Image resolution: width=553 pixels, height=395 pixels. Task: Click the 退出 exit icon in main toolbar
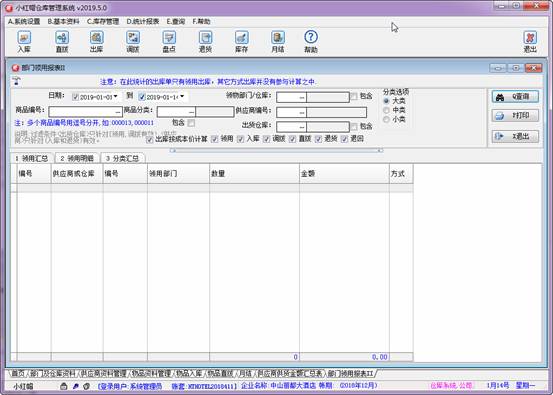530,42
